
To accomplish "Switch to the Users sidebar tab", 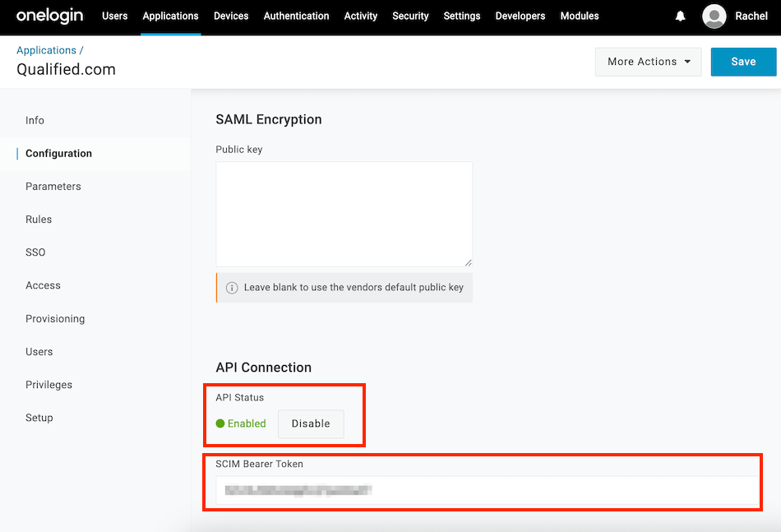I will coord(39,352).
